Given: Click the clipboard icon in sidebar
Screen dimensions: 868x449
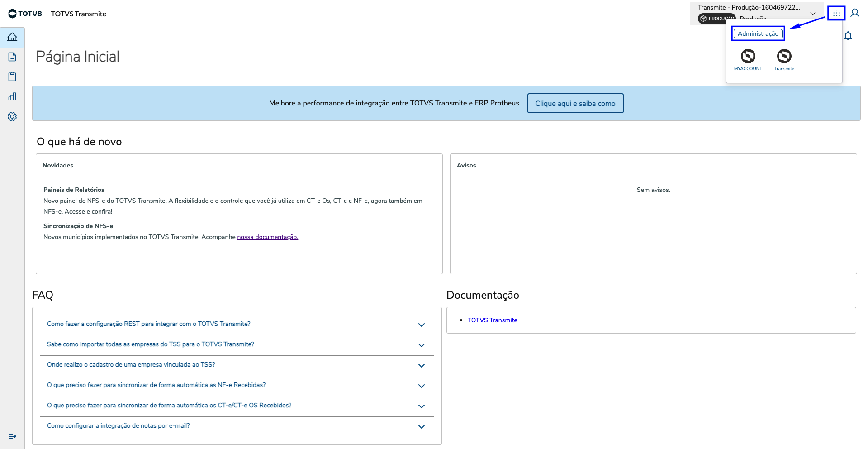Looking at the screenshot, I should (x=12, y=77).
